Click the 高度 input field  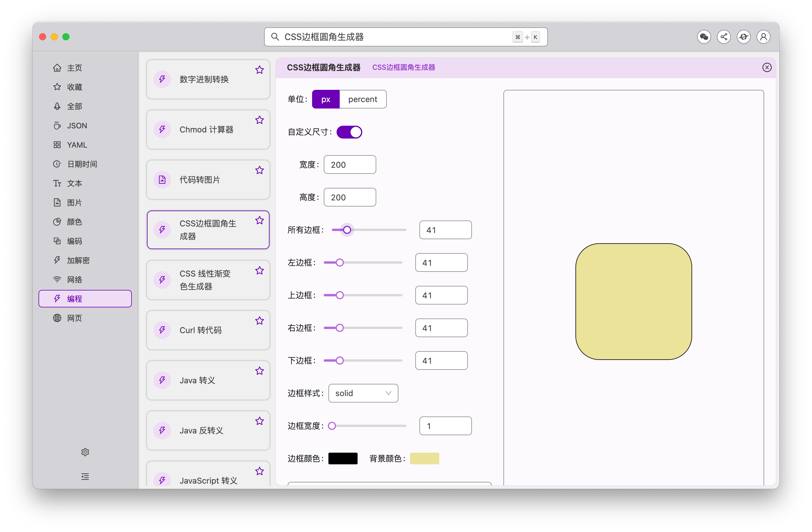coord(350,197)
